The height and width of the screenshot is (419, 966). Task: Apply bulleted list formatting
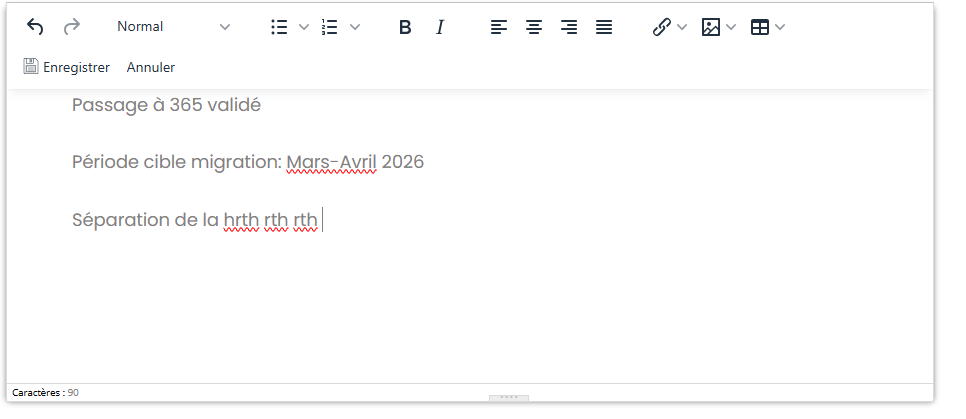tap(280, 27)
